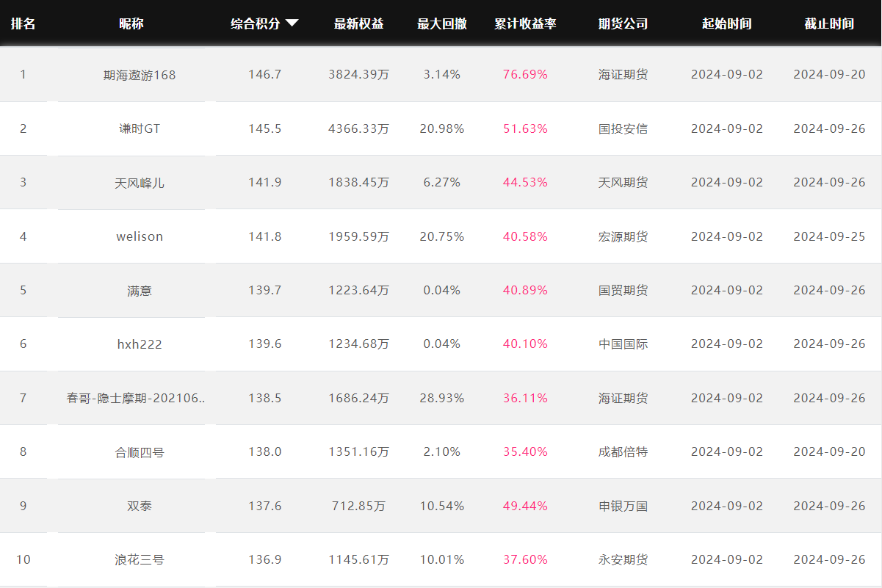Select the 37.60% return value
Screen dimensions: 882x588
click(x=525, y=560)
